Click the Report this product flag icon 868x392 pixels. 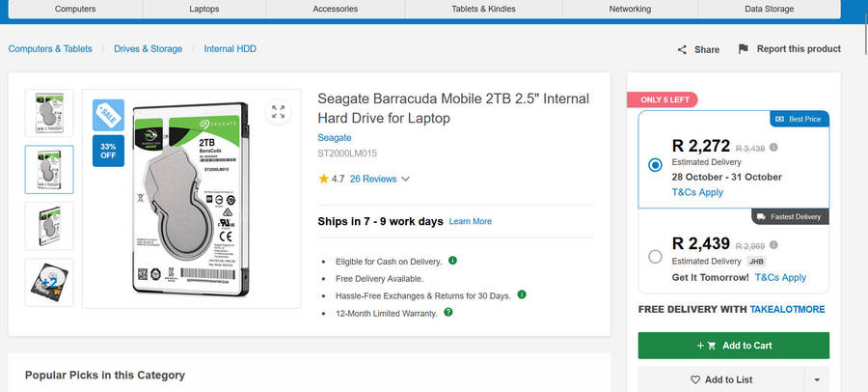(x=743, y=49)
